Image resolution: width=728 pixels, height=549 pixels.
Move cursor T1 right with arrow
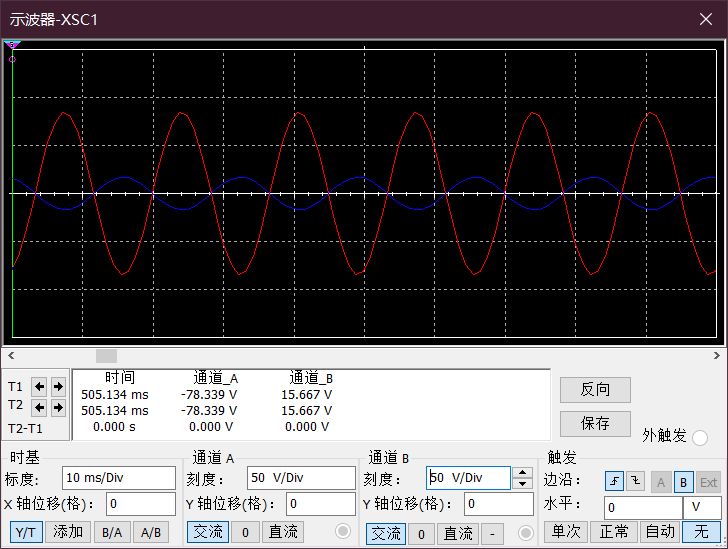coord(58,386)
